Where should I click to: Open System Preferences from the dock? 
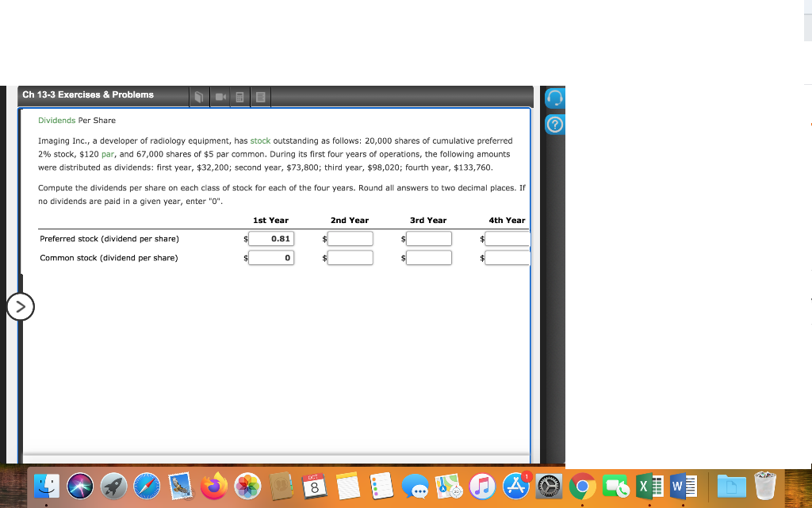click(x=547, y=486)
